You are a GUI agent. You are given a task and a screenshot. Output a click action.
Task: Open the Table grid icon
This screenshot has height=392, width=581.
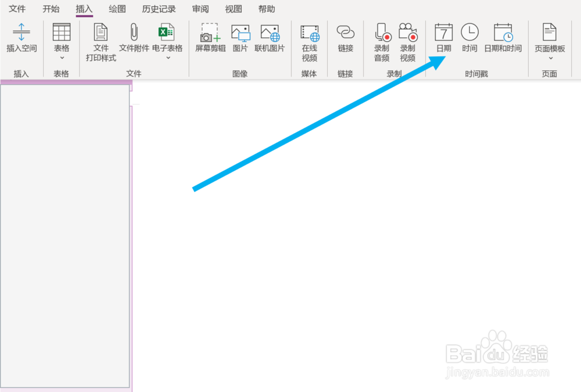point(62,32)
